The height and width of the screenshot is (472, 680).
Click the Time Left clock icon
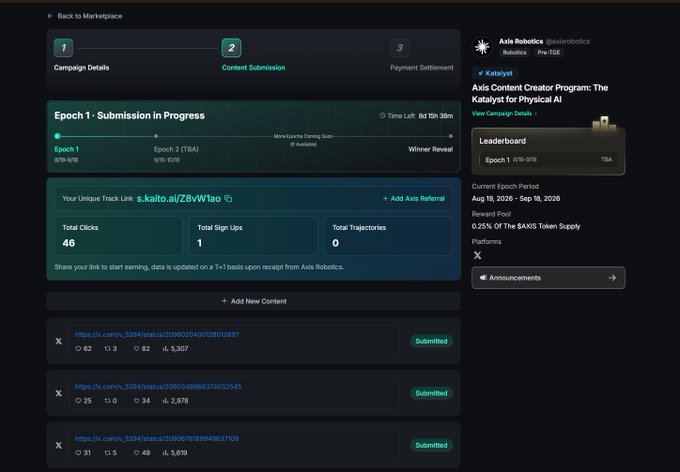(382, 116)
